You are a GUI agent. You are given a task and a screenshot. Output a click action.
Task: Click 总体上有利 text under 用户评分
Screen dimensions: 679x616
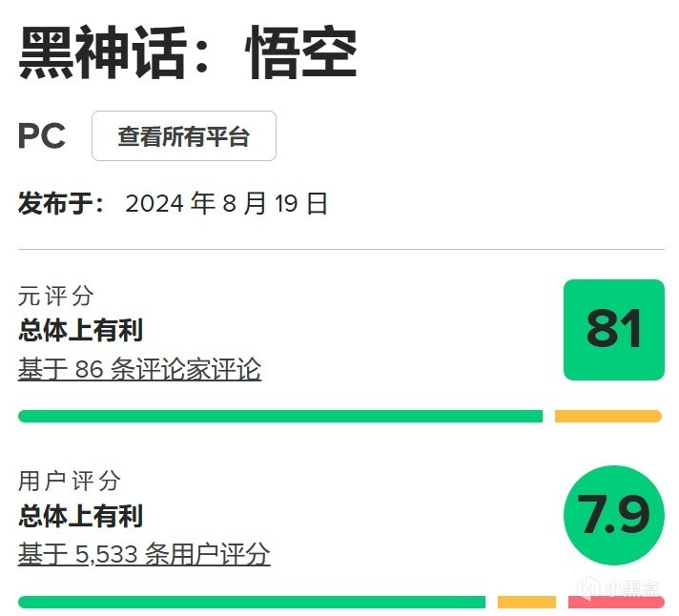pyautogui.click(x=80, y=516)
